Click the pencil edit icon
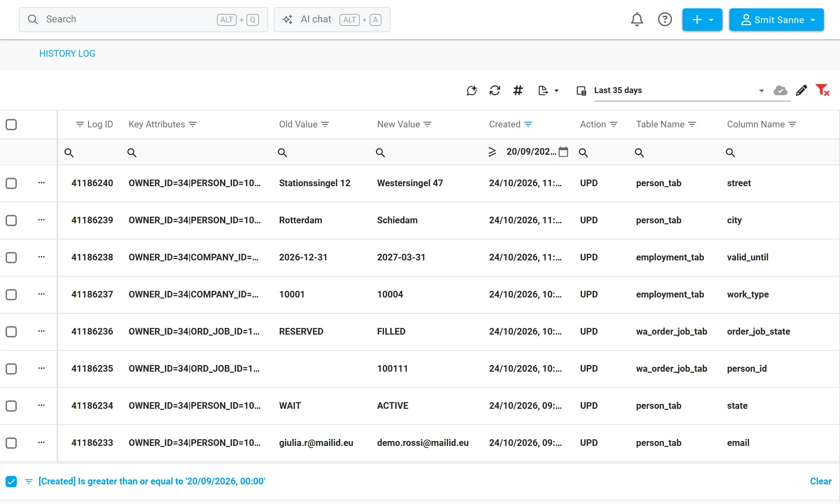Screen dimensions: 840x504 801,91
